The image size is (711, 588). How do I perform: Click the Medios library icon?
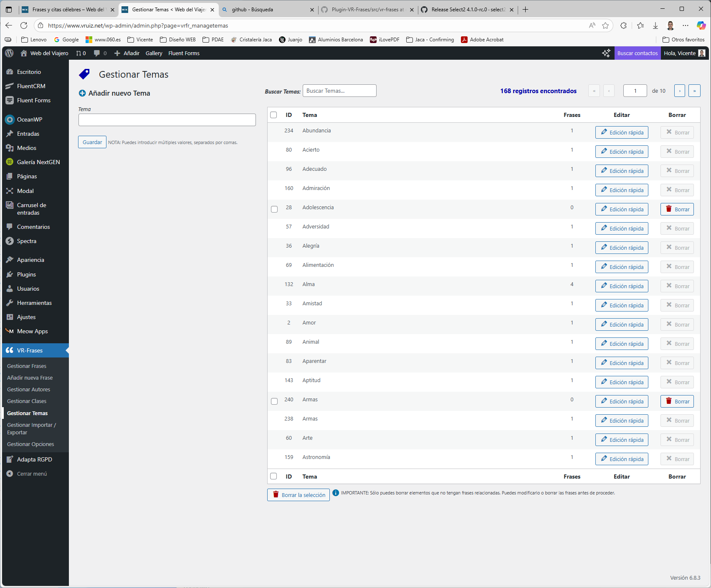9,148
